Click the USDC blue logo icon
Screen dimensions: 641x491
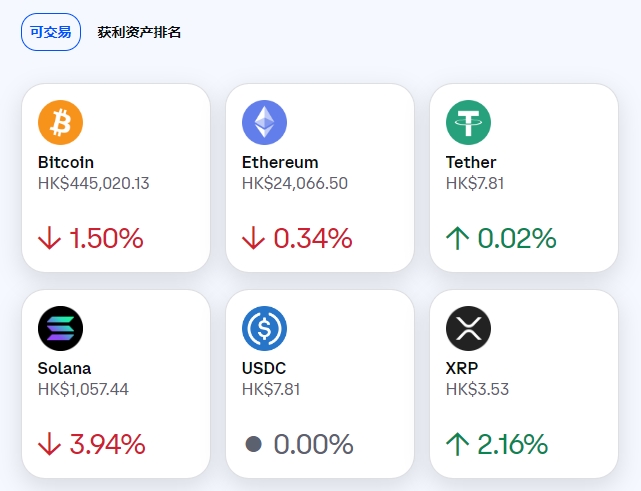pyautogui.click(x=264, y=328)
